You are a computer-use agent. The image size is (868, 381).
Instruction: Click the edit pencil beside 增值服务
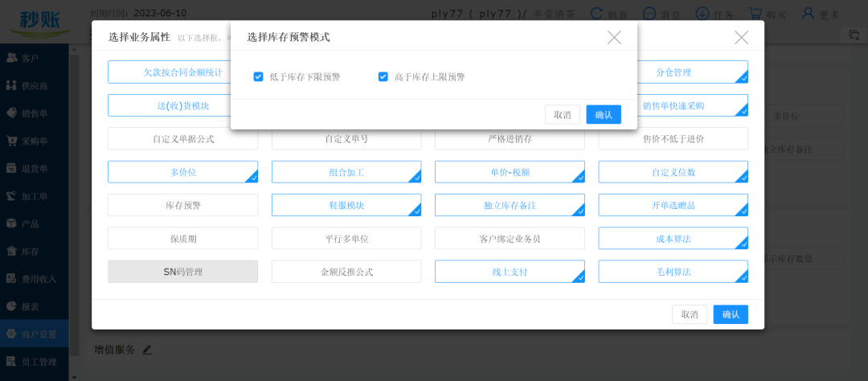click(x=147, y=350)
